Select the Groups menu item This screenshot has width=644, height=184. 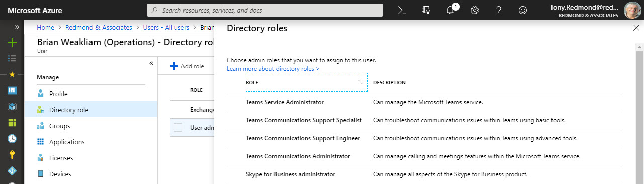[x=59, y=126]
